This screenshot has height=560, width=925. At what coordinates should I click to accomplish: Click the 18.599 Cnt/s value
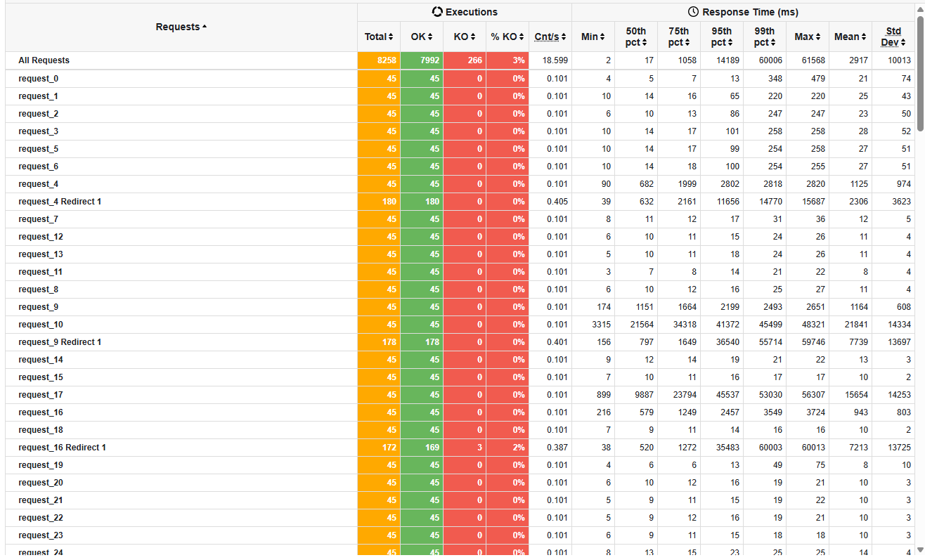click(555, 60)
